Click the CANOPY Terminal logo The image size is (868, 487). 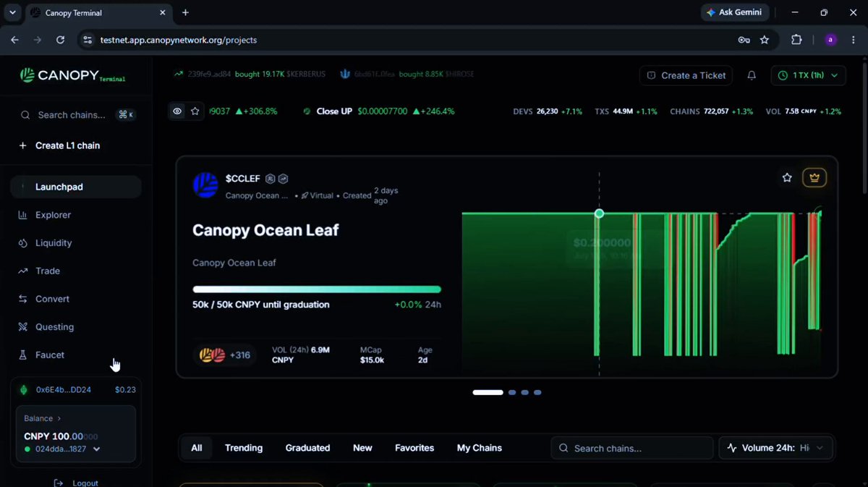pyautogui.click(x=72, y=75)
